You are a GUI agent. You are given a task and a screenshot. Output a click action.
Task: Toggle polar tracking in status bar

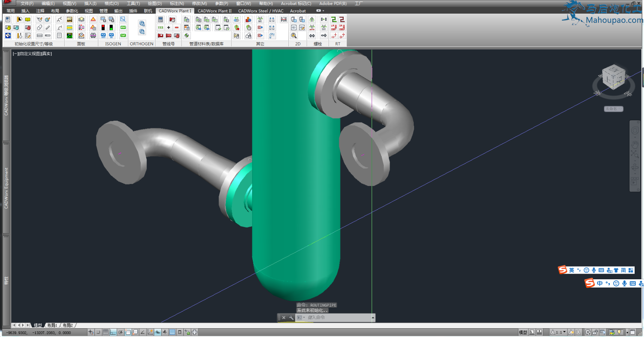coord(120,332)
